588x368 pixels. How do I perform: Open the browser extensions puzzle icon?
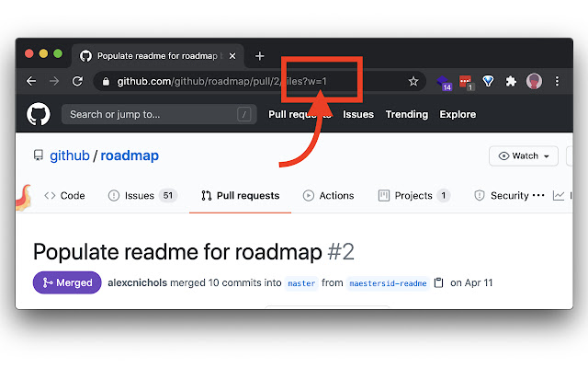click(x=511, y=81)
